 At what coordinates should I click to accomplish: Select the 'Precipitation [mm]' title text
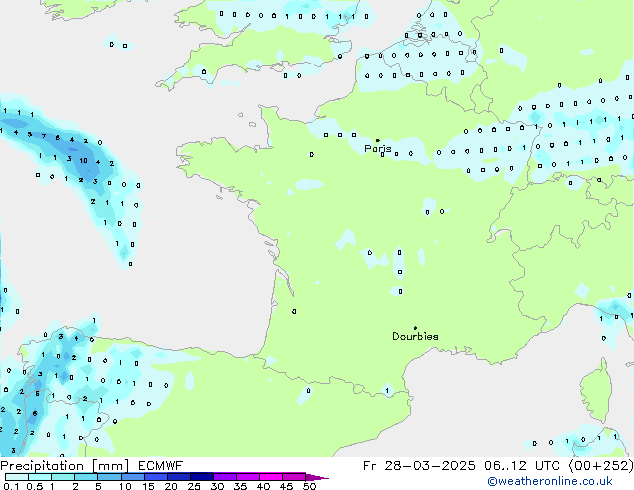pos(65,466)
